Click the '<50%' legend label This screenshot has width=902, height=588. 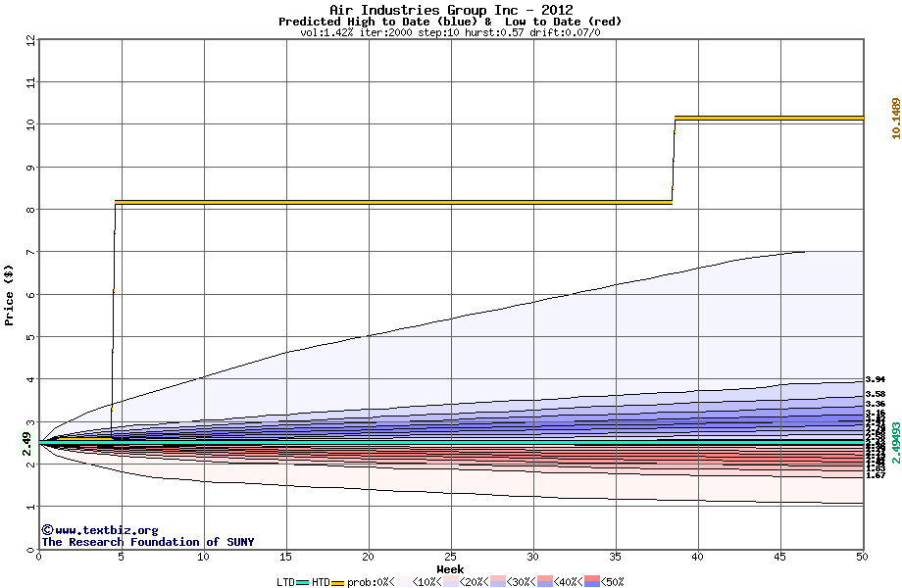point(613,582)
